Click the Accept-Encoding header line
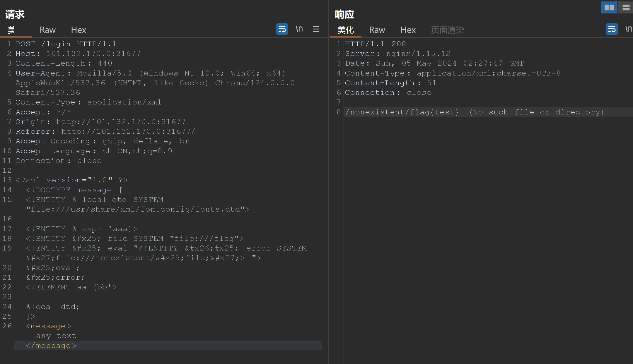 [x=103, y=141]
